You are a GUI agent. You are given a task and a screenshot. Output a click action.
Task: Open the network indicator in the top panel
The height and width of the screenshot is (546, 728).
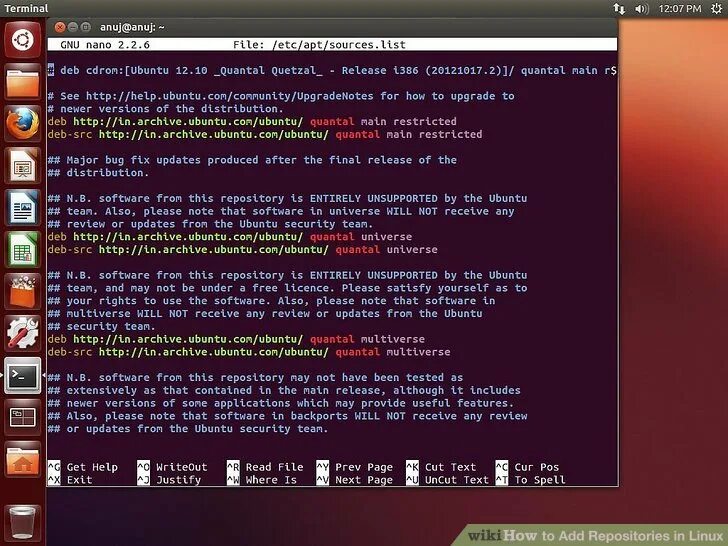pos(619,8)
